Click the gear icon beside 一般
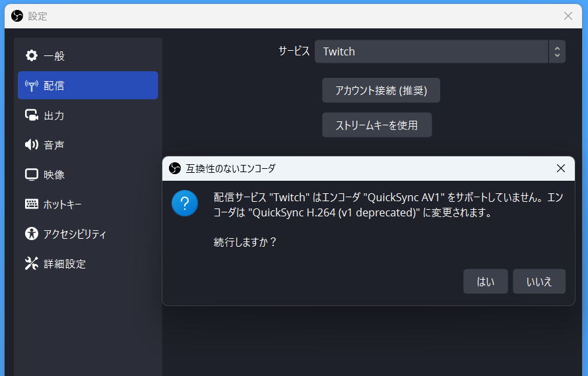588x376 pixels. pos(32,55)
